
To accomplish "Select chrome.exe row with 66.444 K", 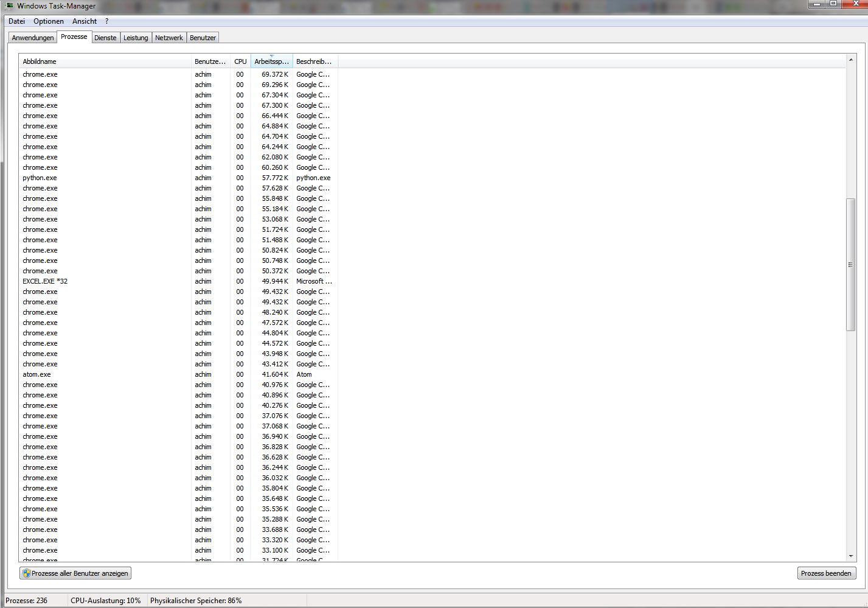I will 178,116.
